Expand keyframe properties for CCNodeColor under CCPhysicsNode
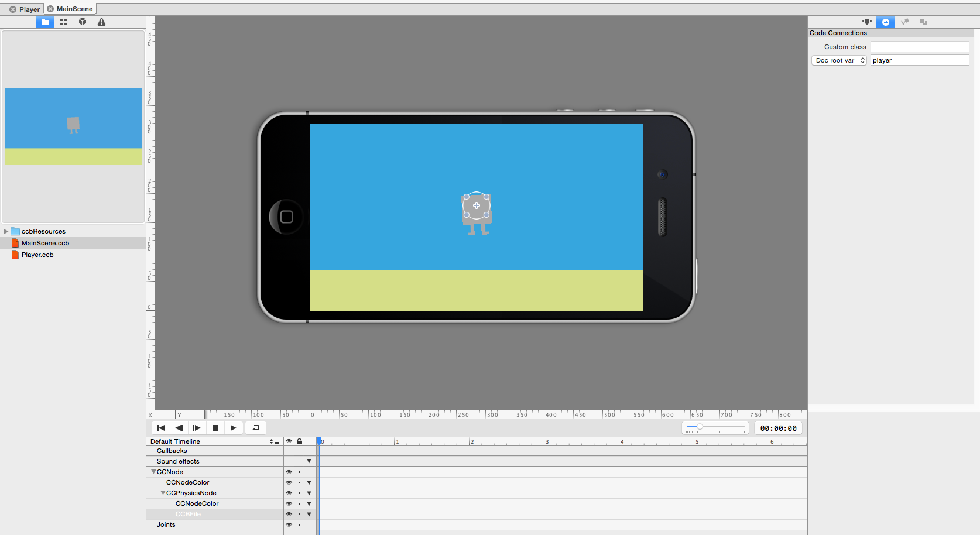The image size is (980, 535). (309, 503)
